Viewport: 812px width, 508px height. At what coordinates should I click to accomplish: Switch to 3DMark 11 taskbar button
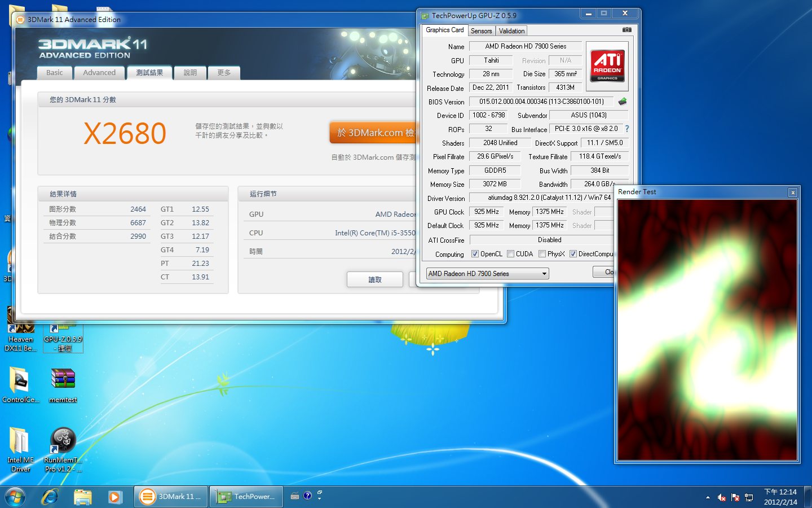(x=171, y=497)
